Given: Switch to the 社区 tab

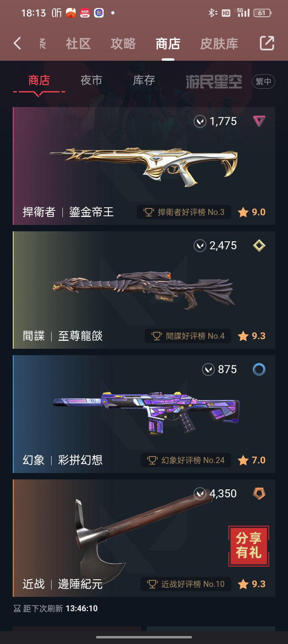Looking at the screenshot, I should tap(78, 44).
